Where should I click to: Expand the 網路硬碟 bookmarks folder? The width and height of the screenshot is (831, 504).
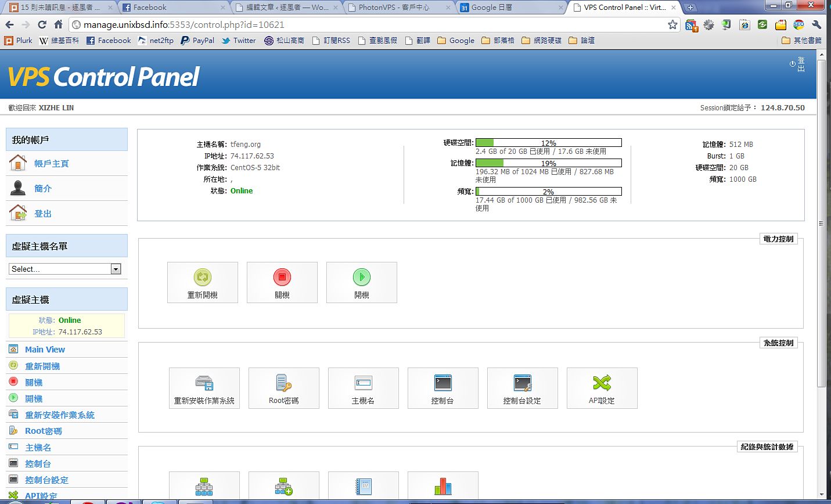pos(542,41)
